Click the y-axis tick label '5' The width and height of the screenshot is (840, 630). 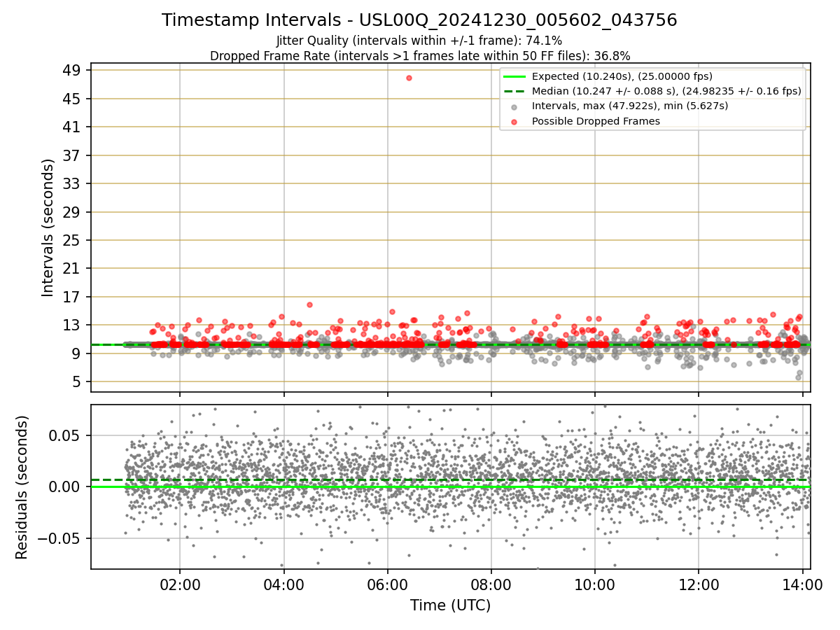click(x=77, y=382)
